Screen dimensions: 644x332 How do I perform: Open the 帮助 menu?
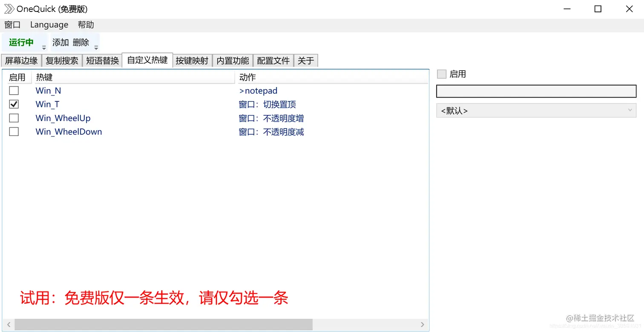coord(86,24)
